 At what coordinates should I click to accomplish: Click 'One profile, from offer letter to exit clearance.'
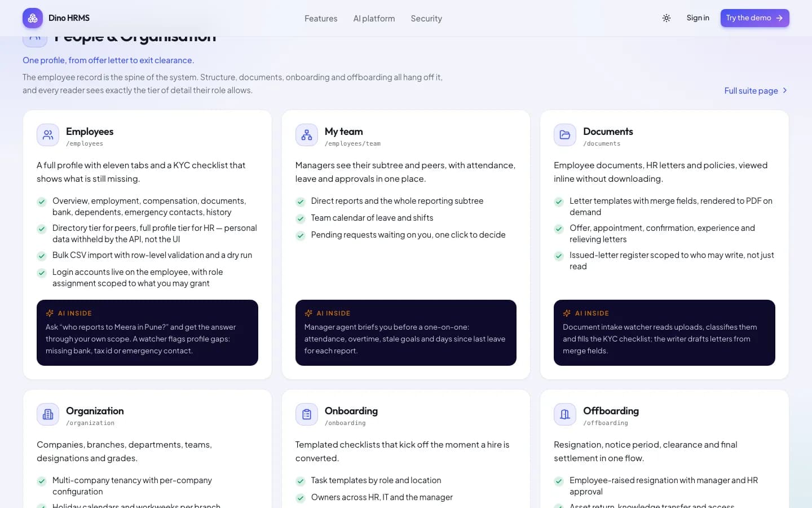tap(108, 60)
